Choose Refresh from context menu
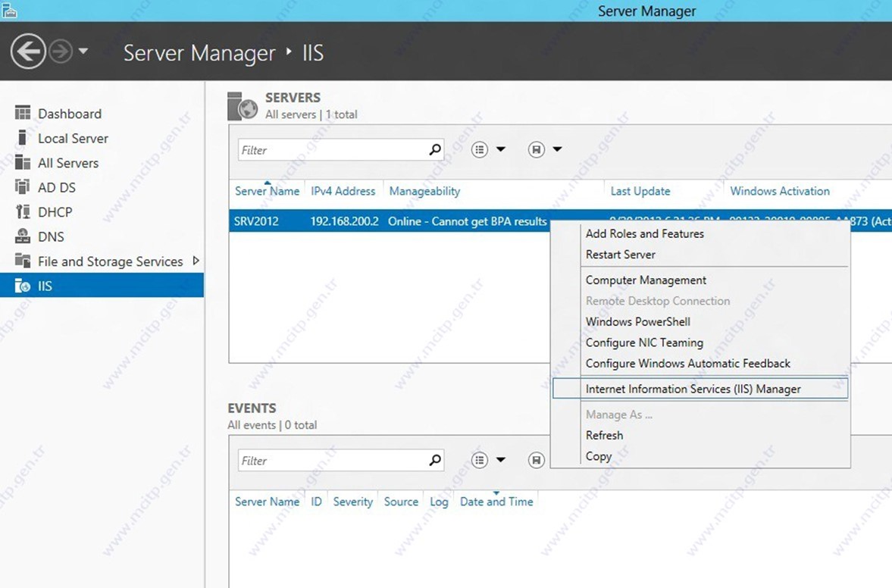The height and width of the screenshot is (588, 892). (604, 436)
